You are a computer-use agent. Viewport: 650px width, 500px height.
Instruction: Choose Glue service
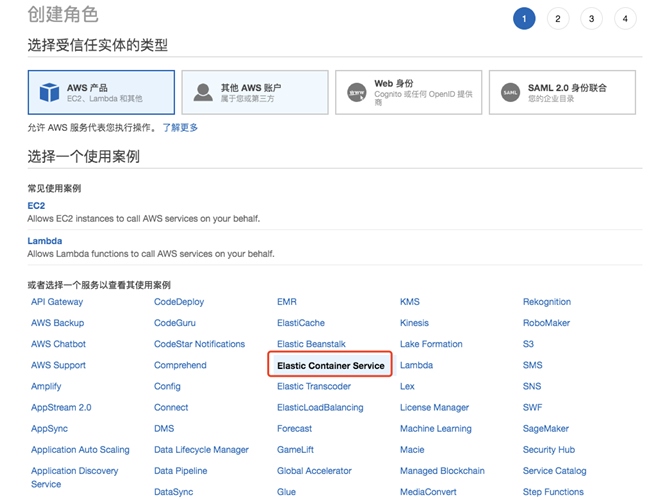coord(286,492)
